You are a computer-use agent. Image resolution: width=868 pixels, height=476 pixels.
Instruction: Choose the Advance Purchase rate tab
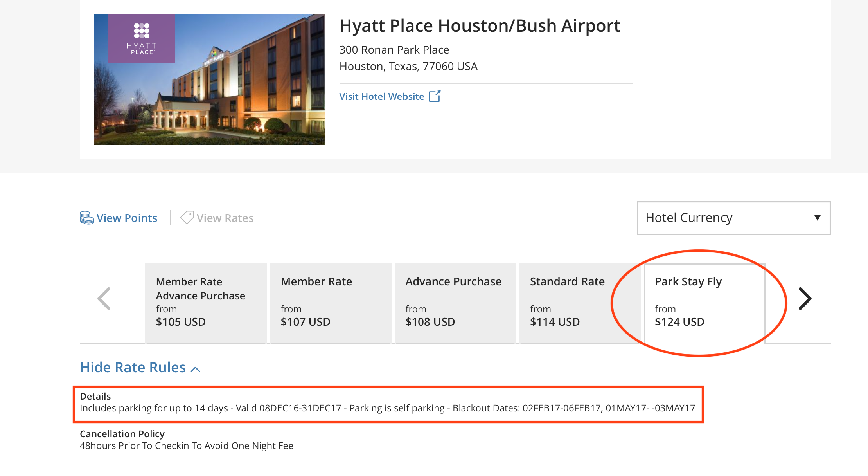tap(455, 303)
